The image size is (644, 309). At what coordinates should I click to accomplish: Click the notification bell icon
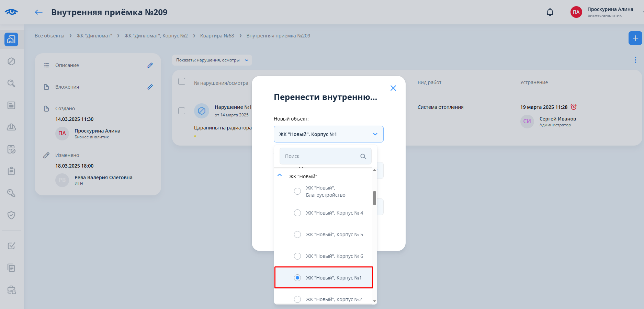[550, 12]
